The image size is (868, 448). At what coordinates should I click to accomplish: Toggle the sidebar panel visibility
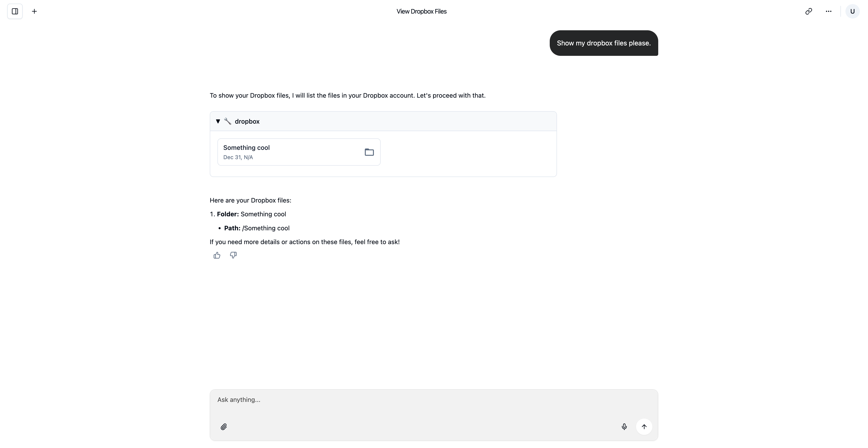coord(15,11)
